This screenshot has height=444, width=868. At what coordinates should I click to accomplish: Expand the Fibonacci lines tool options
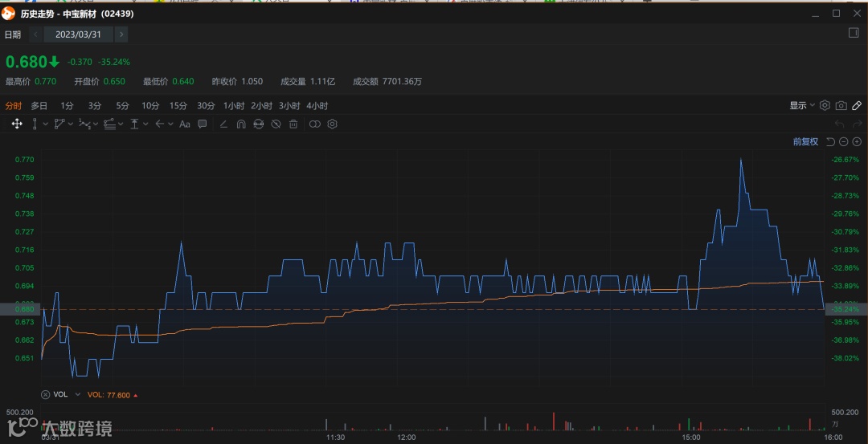tap(121, 124)
